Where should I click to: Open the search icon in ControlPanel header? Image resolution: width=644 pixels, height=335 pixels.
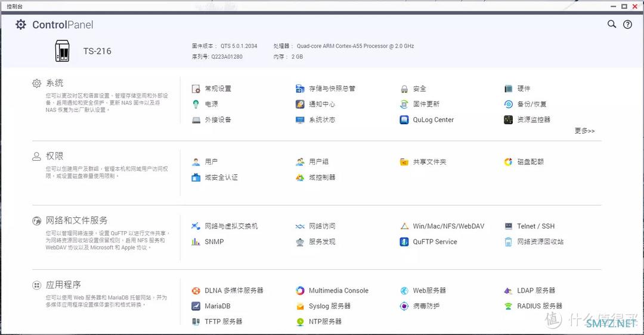click(x=612, y=24)
